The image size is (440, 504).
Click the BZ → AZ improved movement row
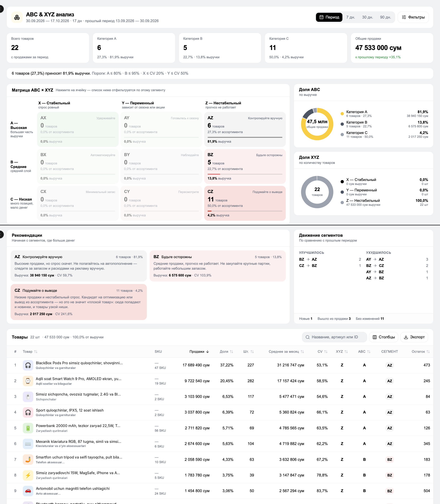click(x=330, y=259)
